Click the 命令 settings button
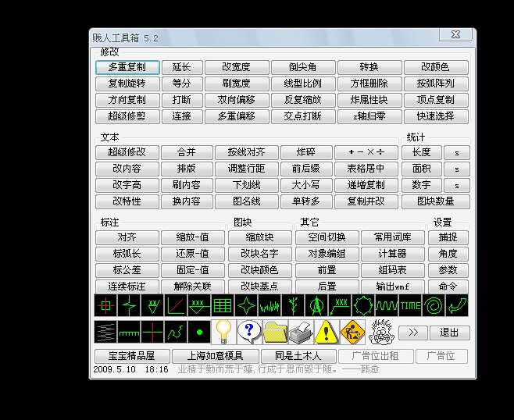The height and width of the screenshot is (420, 514). 448,287
